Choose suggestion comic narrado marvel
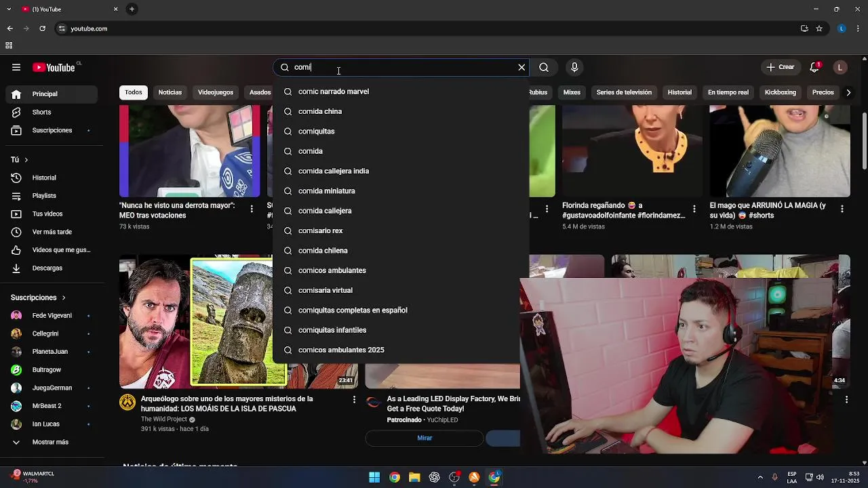The height and width of the screenshot is (488, 868). tap(401, 91)
